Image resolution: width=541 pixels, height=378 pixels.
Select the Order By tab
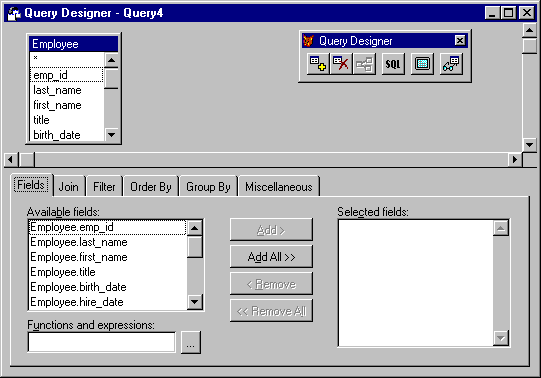tap(150, 187)
